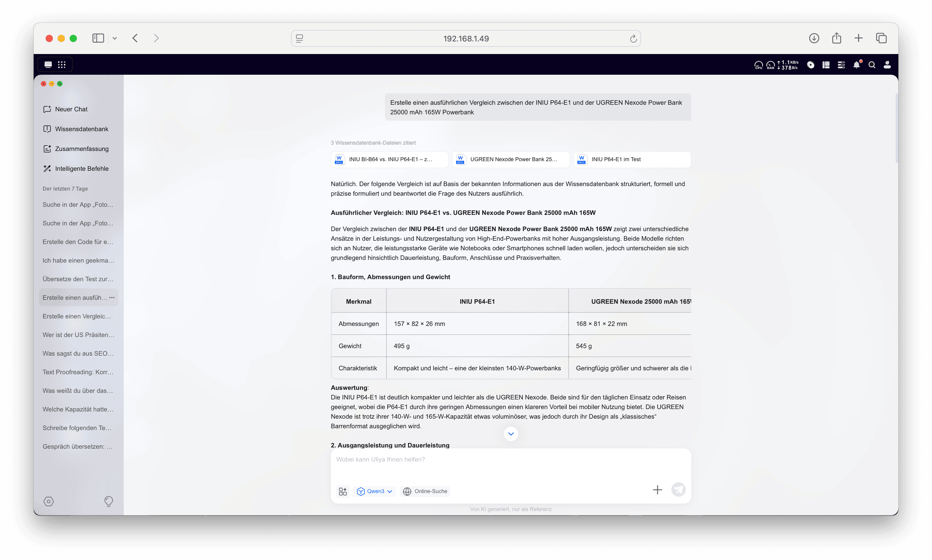Open settings hexagon icon in sidebar
This screenshot has width=932, height=560.
point(49,501)
